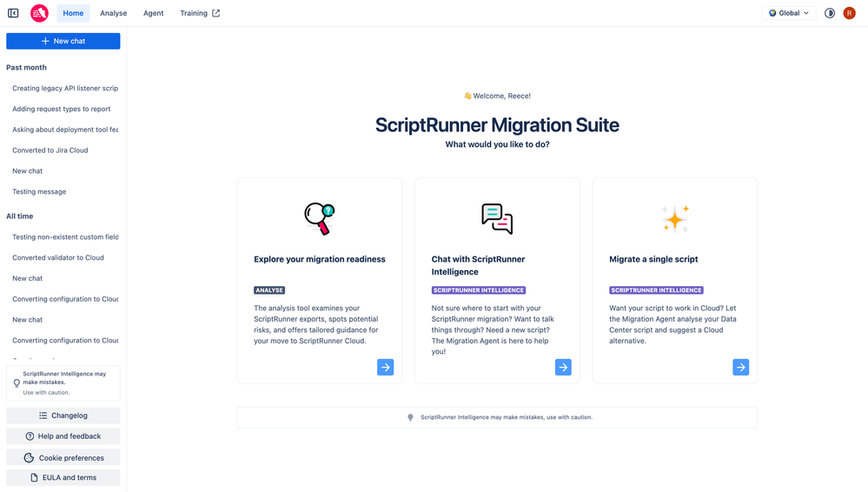Click the sparkle stars illustration
The width and height of the screenshot is (868, 492).
(x=675, y=219)
